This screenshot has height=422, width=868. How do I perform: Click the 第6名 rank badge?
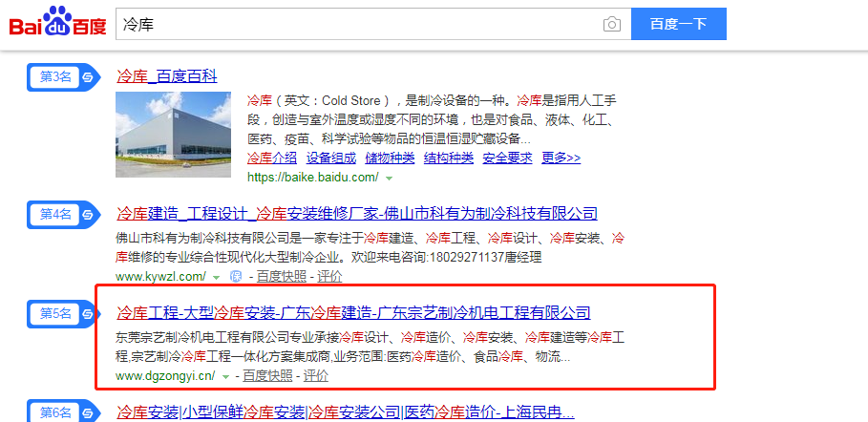[64, 411]
